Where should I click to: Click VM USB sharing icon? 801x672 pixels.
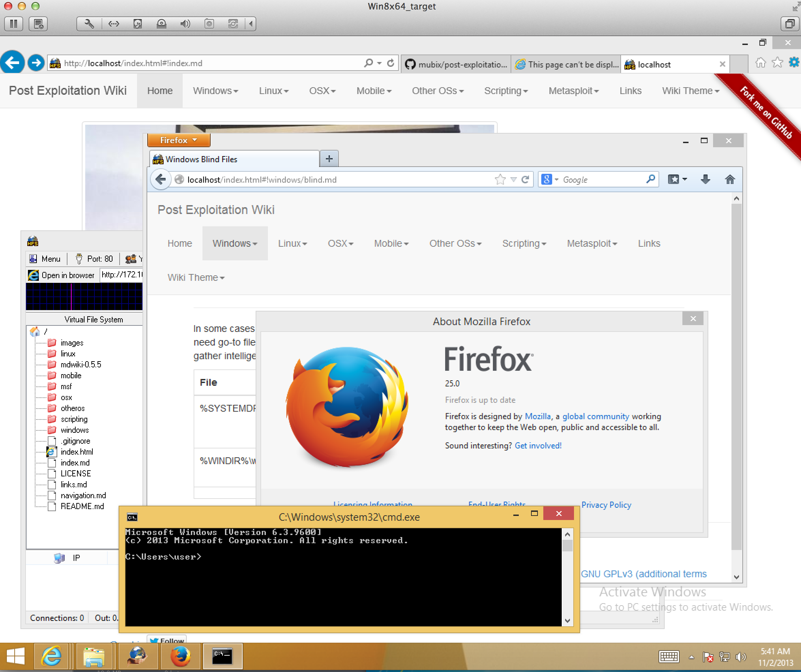point(233,24)
